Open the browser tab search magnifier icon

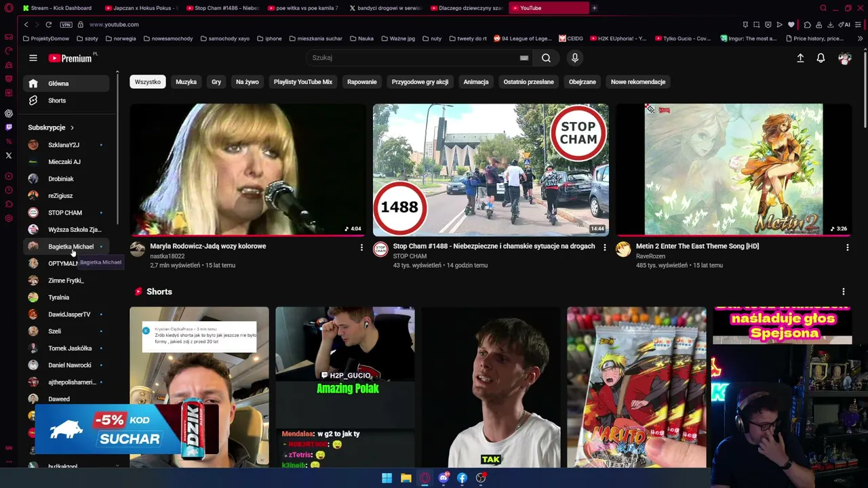[823, 8]
